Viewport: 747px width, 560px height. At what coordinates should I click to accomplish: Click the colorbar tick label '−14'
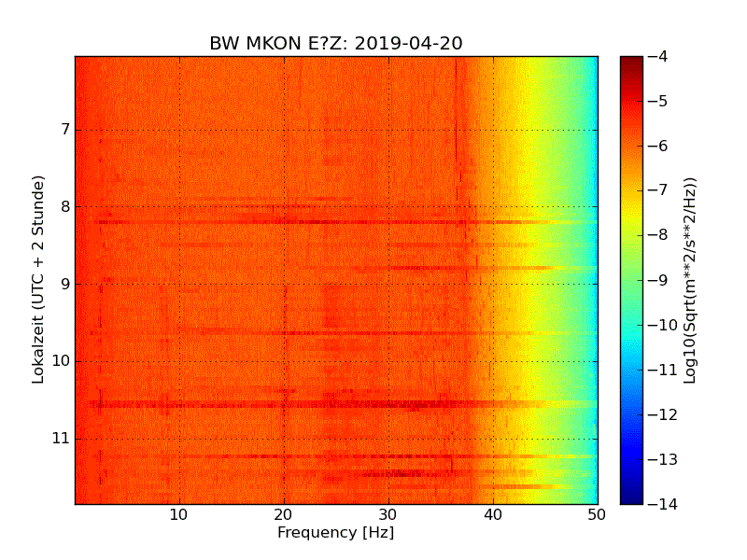pyautogui.click(x=663, y=504)
